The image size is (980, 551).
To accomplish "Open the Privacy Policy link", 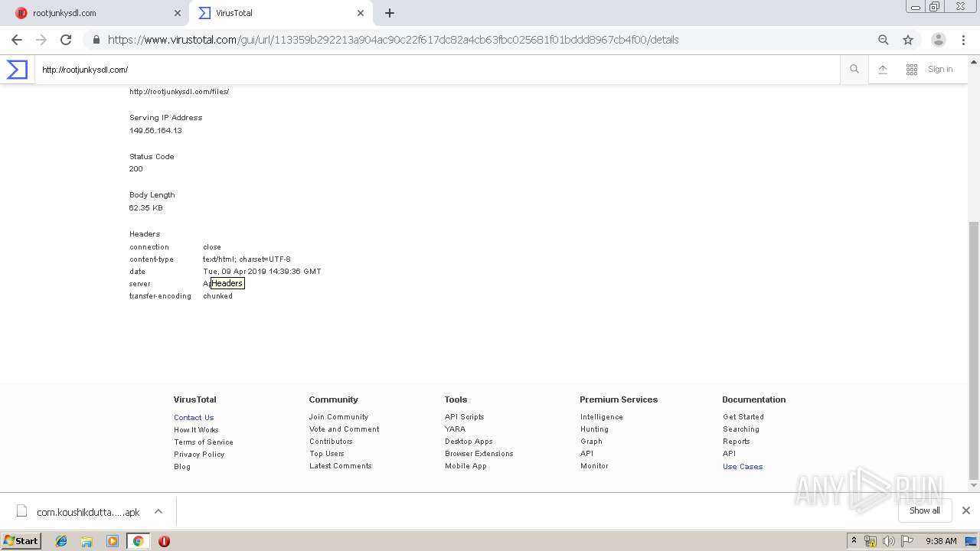I will (199, 455).
